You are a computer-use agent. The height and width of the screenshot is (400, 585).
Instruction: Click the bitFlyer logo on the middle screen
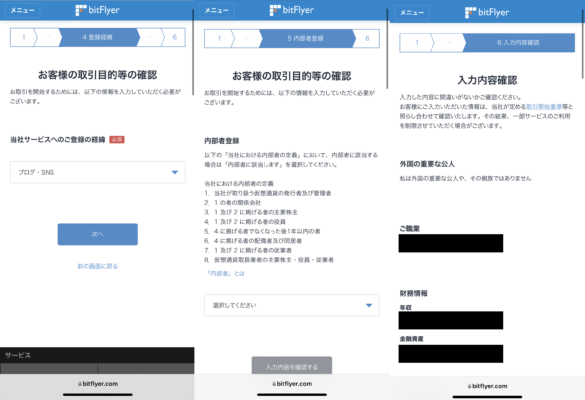(x=292, y=10)
